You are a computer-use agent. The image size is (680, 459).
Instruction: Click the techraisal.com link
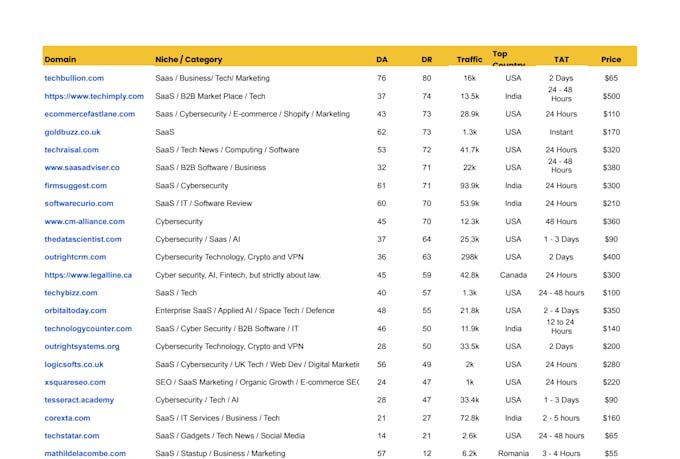tap(72, 150)
